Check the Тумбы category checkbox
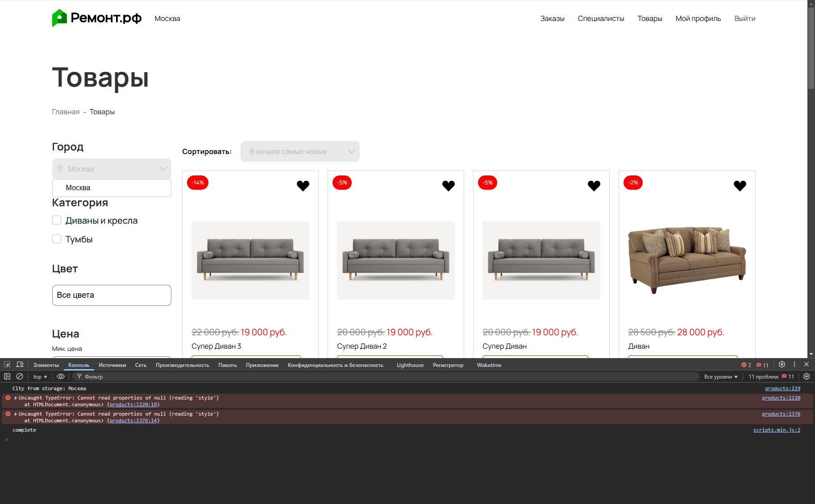 click(x=57, y=239)
